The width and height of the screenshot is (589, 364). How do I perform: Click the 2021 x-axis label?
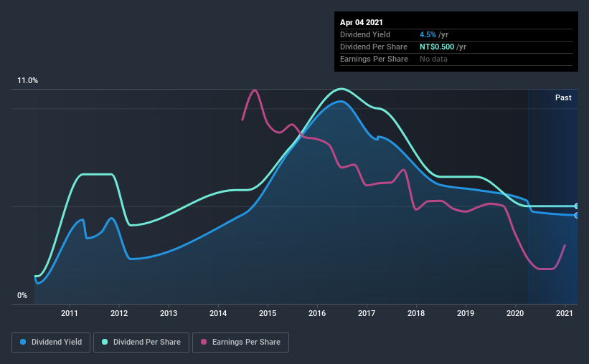pyautogui.click(x=565, y=313)
